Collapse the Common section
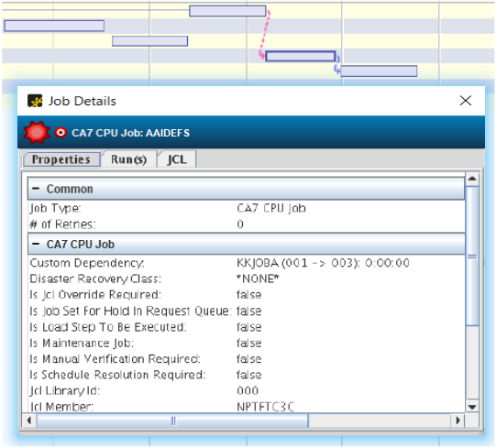The height and width of the screenshot is (448, 496). (x=36, y=189)
